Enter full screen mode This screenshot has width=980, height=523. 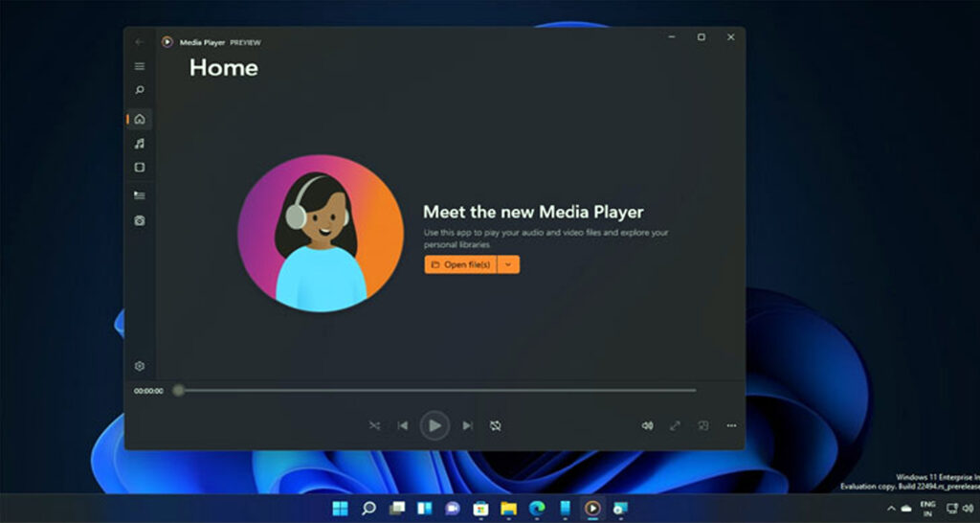coord(675,425)
